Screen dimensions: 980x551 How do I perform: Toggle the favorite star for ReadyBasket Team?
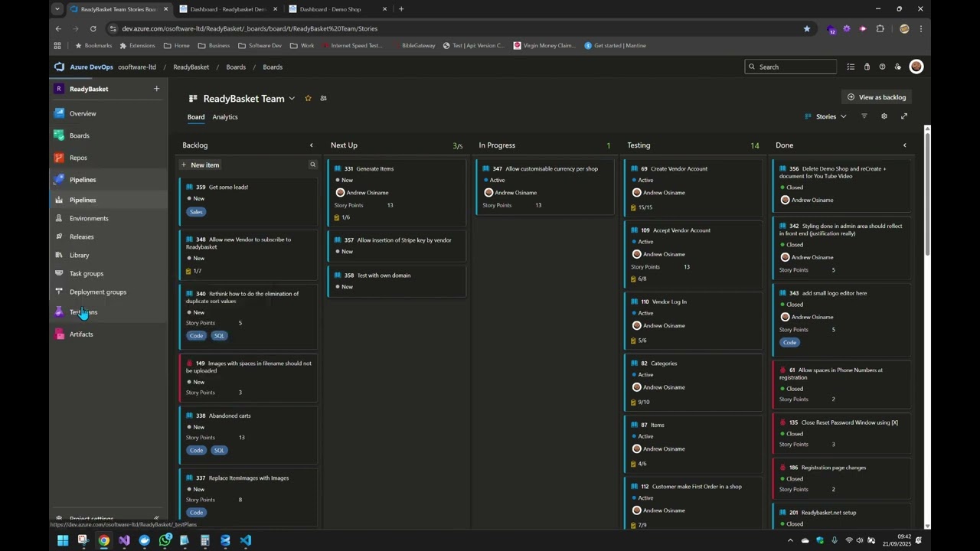click(308, 98)
